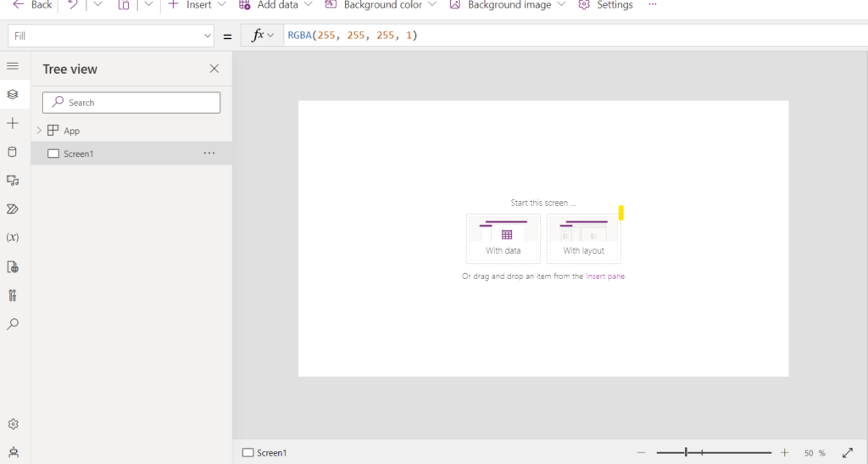
Task: Click the Paste clipboard icon
Action: coord(124,5)
